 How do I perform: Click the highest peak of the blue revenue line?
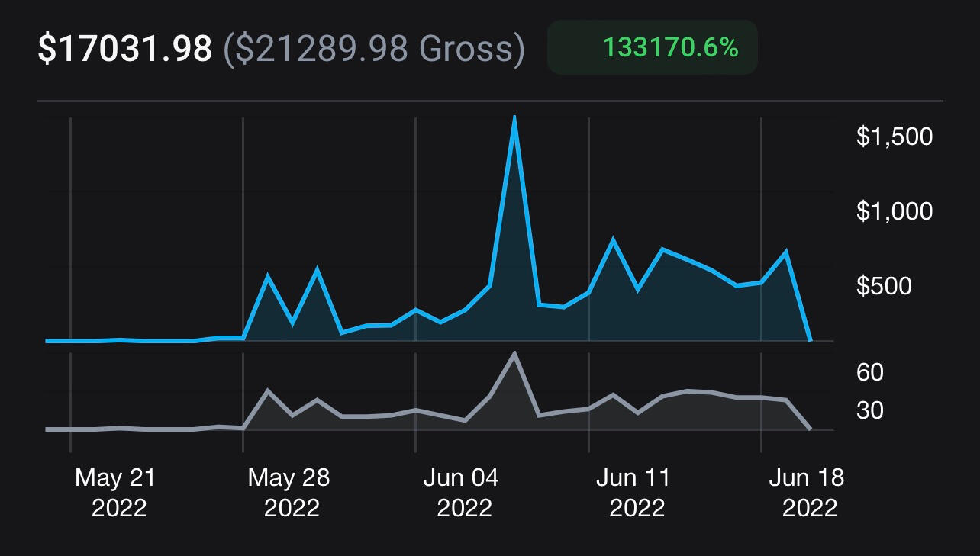coord(514,119)
